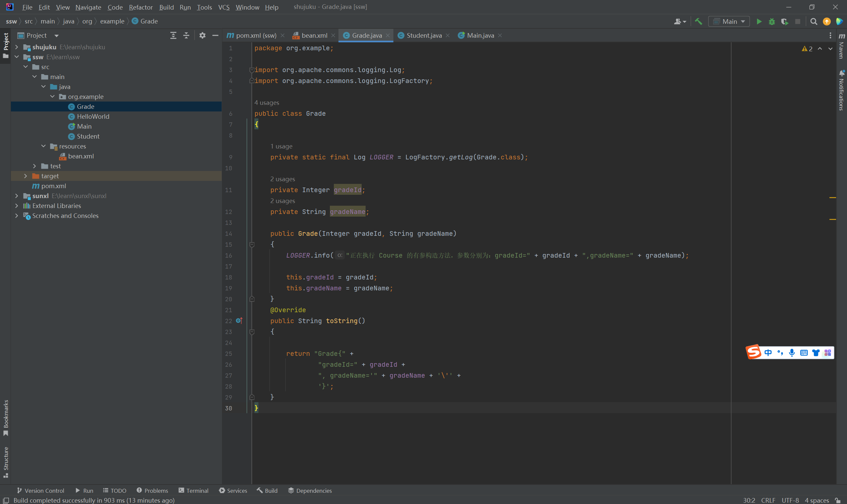Toggle the Structure side panel
This screenshot has width=847, height=504.
(5, 462)
